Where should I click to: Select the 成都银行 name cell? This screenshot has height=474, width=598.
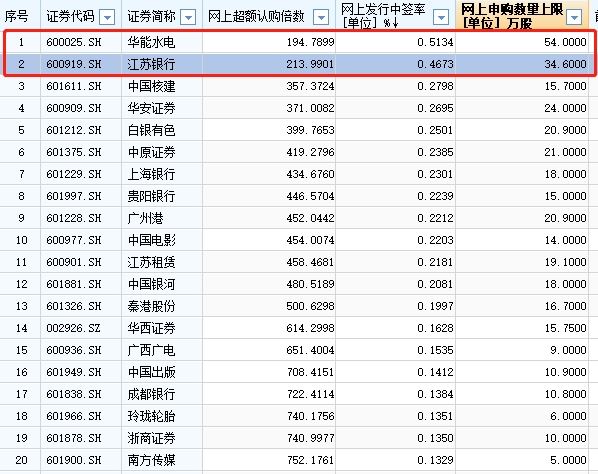click(151, 394)
